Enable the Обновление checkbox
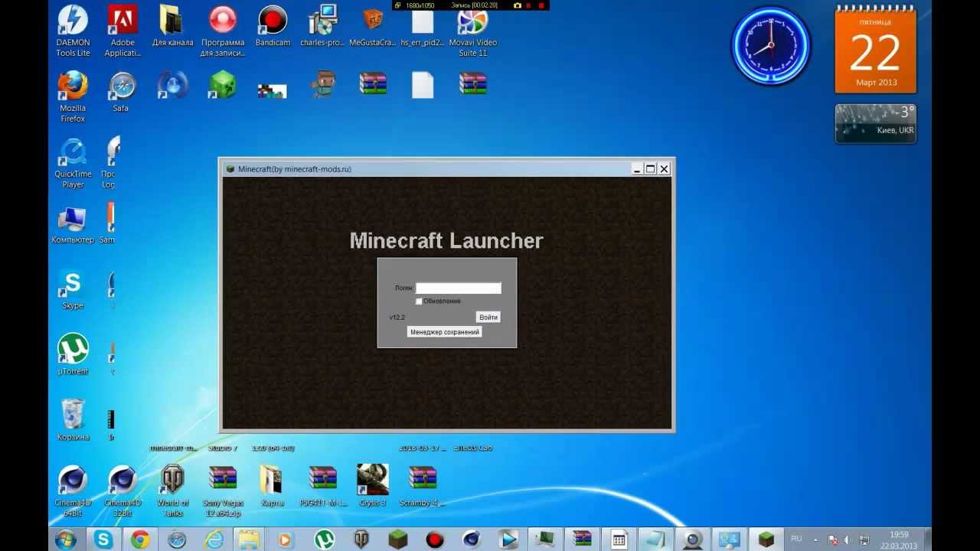Viewport: 980px width, 551px height. pos(419,302)
